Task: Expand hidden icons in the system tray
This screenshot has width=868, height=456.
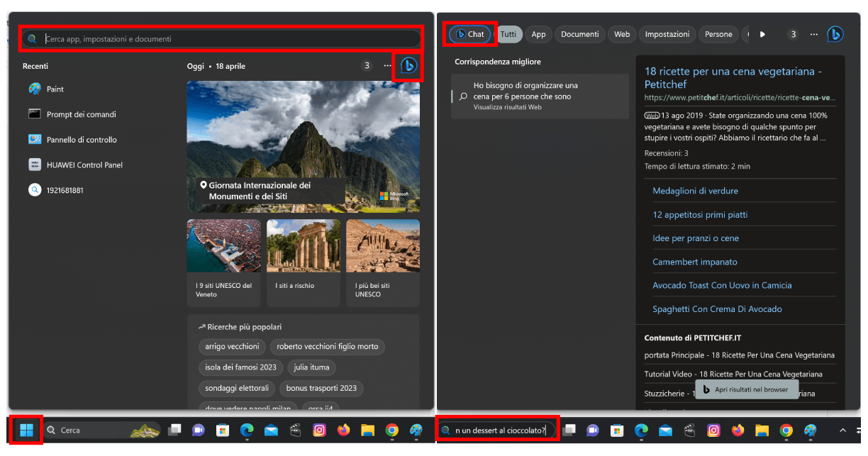Action: pos(842,430)
